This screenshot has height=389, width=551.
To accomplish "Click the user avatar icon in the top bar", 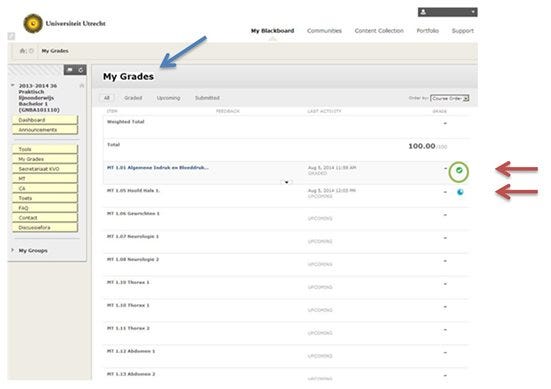I will 423,12.
